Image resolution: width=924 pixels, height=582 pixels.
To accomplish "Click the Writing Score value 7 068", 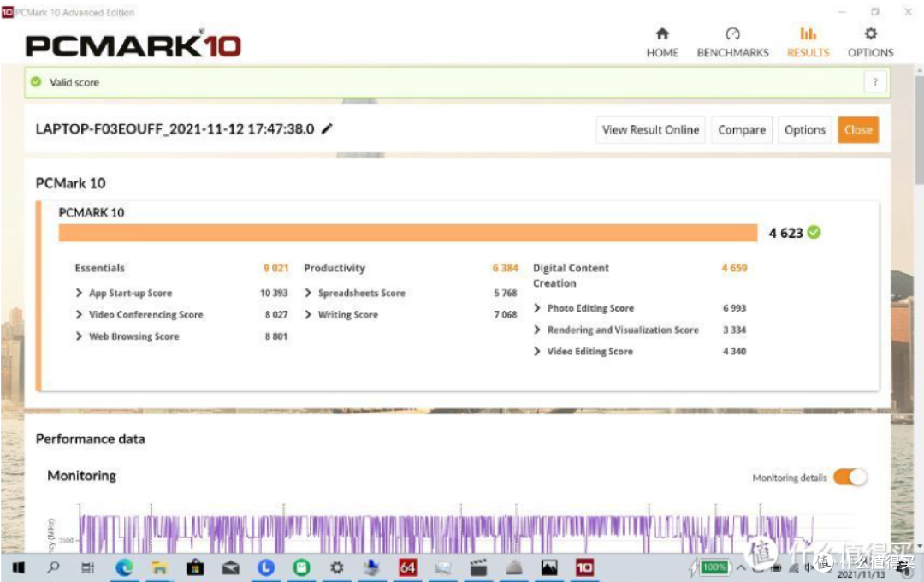I will click(x=505, y=314).
